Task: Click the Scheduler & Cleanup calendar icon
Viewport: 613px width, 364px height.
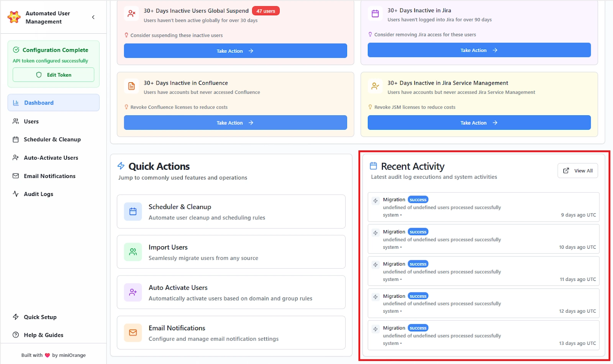Action: pos(15,139)
